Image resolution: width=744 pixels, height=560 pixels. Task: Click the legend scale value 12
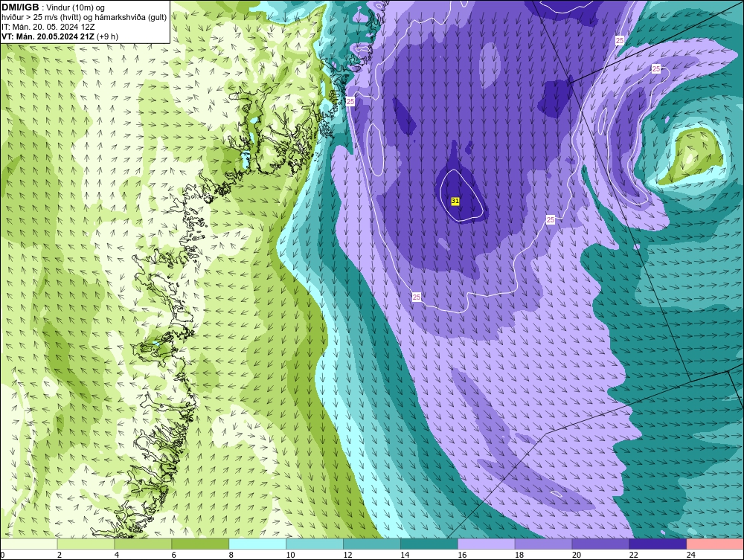[347, 555]
